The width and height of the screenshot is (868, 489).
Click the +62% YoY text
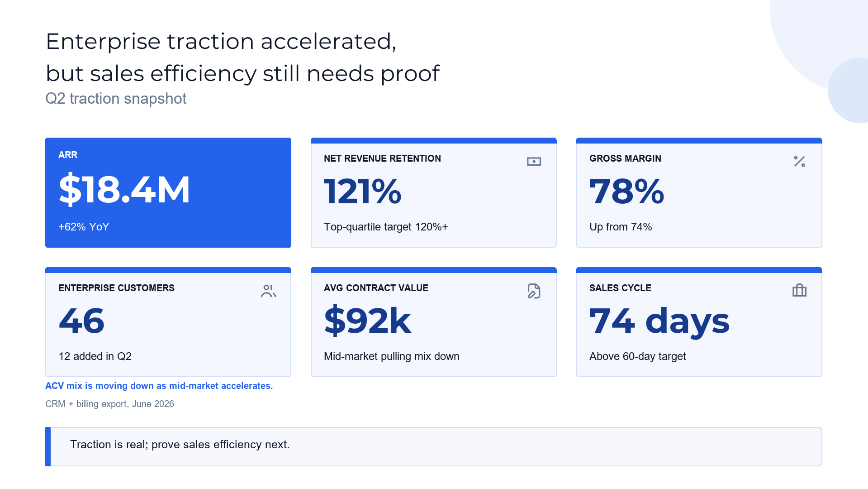click(x=84, y=227)
